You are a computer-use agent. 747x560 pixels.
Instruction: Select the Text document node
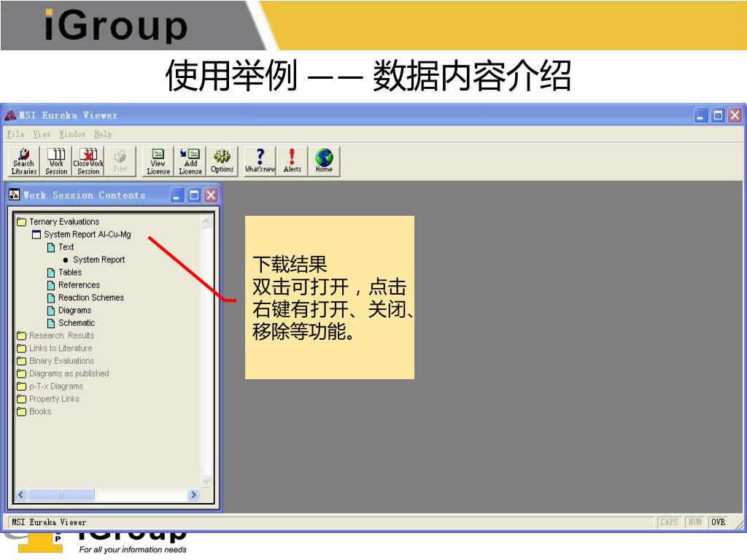point(66,247)
